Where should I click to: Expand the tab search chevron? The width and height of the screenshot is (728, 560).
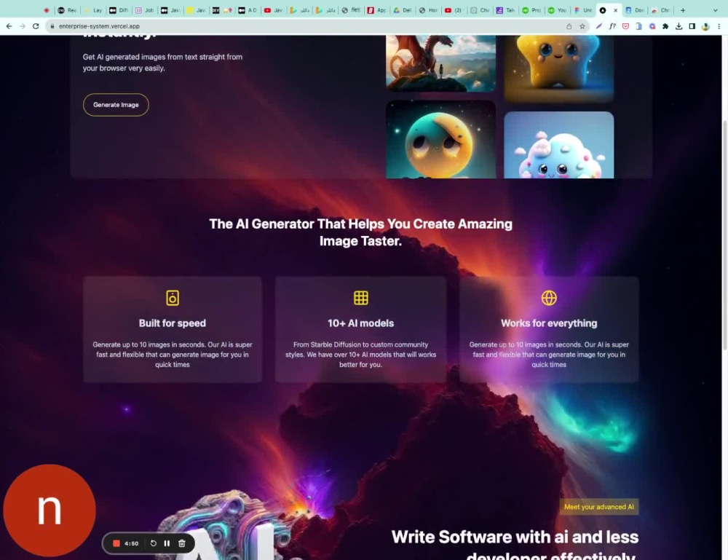click(x=715, y=10)
